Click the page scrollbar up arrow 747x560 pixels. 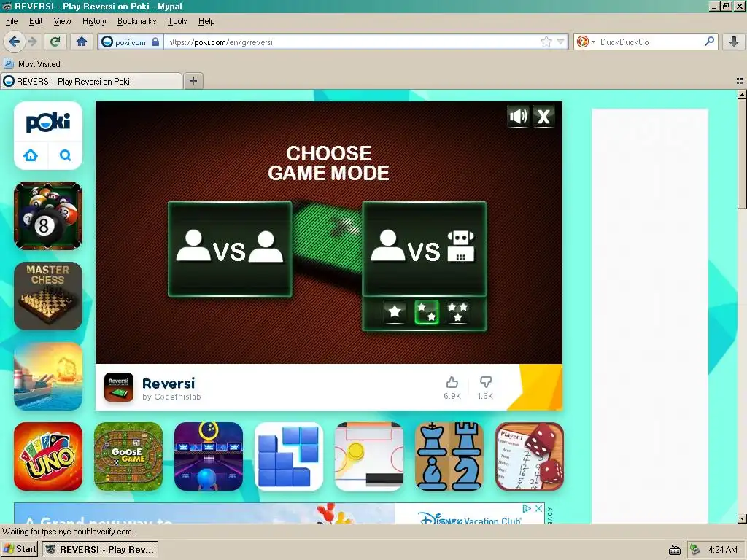click(x=742, y=95)
